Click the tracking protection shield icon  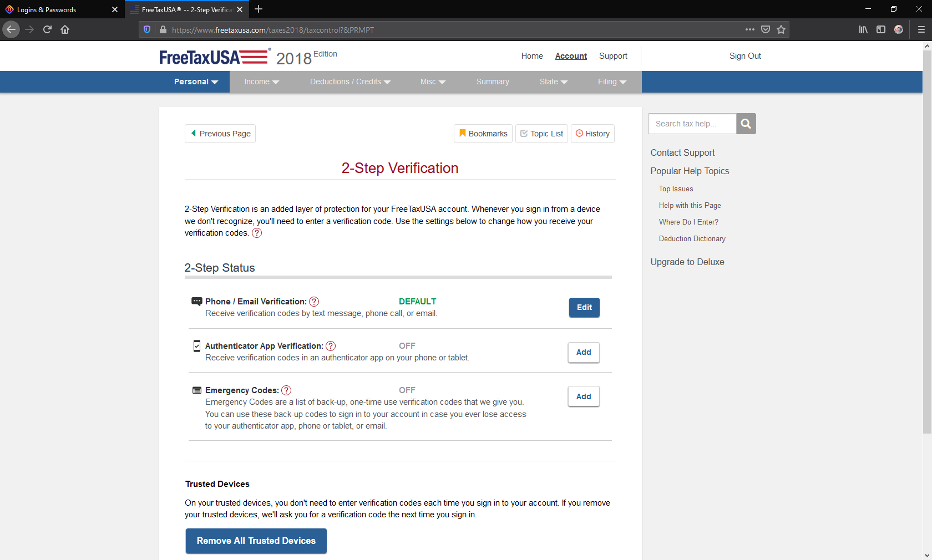click(x=147, y=29)
